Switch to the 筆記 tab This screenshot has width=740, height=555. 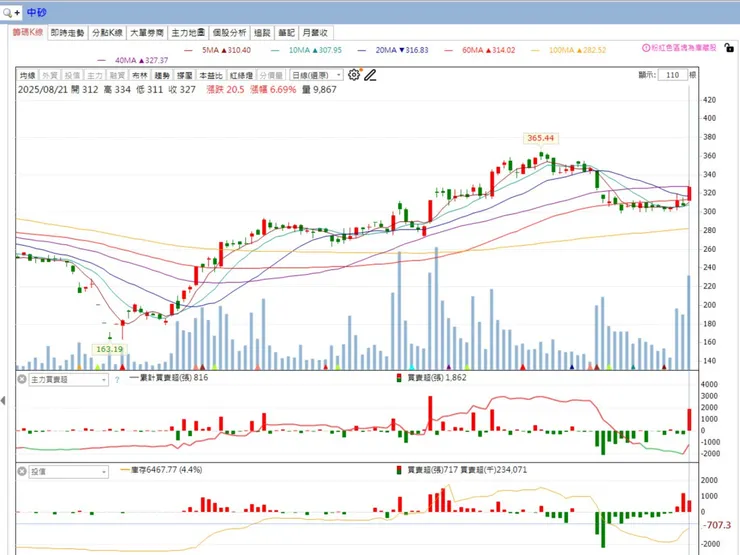point(286,33)
